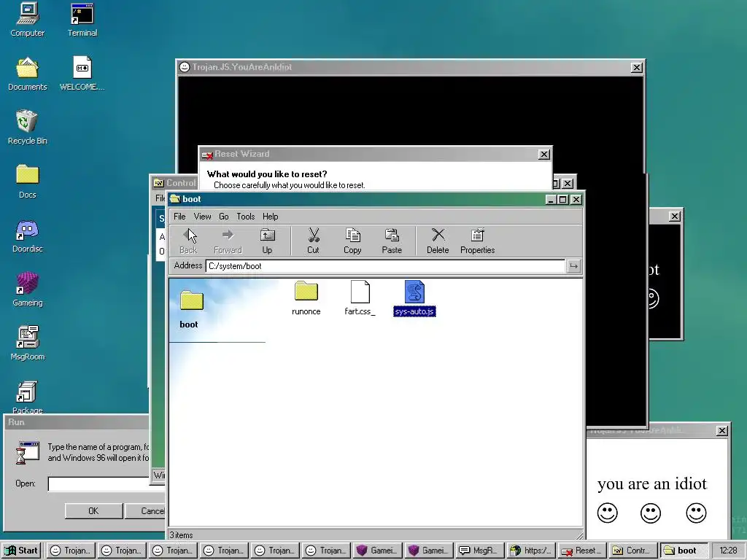Maximize the boot explorer window
Viewport: 747px width, 560px height.
562,200
